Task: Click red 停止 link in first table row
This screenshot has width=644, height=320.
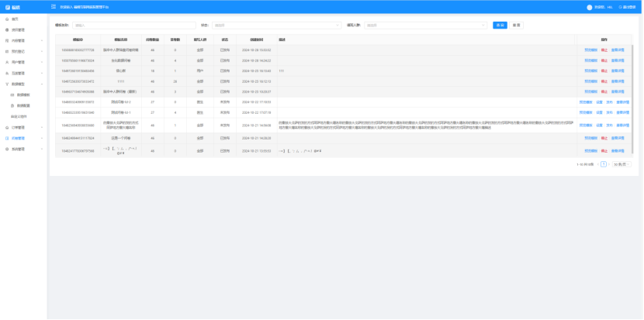Action: tap(604, 49)
